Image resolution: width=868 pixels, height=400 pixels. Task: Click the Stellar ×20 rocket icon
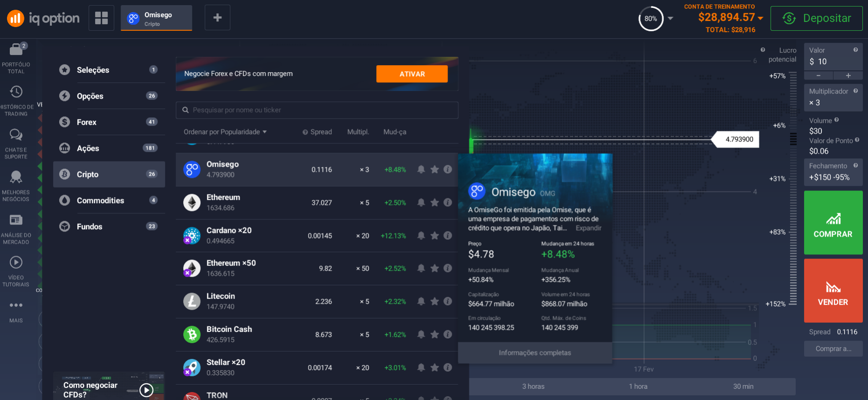[192, 367]
